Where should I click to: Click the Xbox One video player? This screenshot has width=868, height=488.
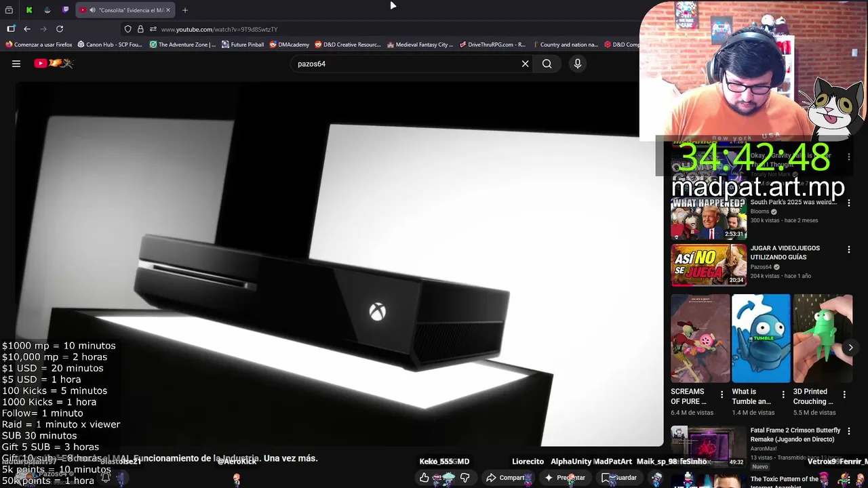[339, 264]
